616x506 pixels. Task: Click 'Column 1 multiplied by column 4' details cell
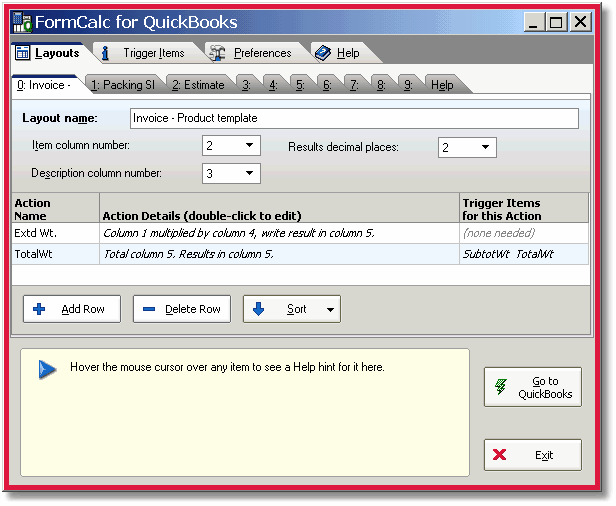tap(279, 233)
